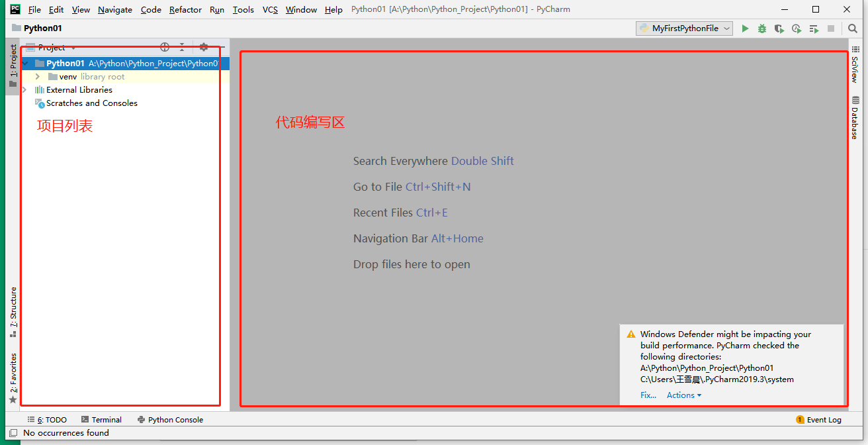Click the PyCharm logo in the title bar

tap(15, 9)
